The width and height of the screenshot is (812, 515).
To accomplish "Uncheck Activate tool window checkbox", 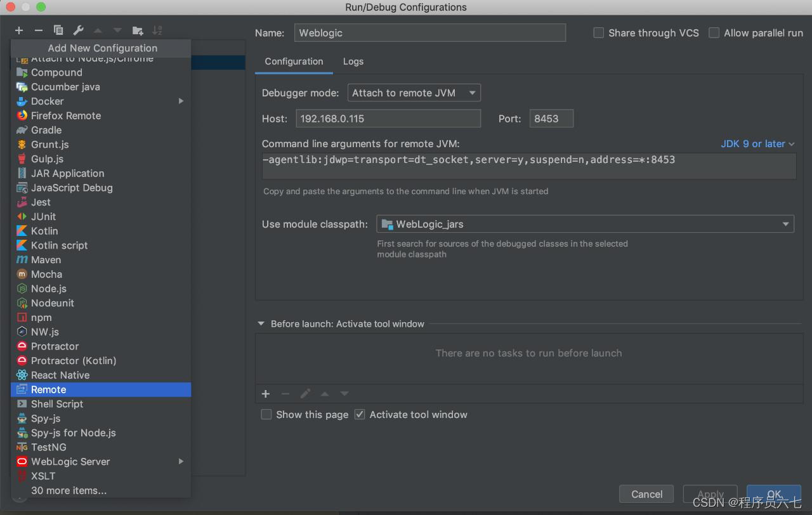I will [360, 414].
